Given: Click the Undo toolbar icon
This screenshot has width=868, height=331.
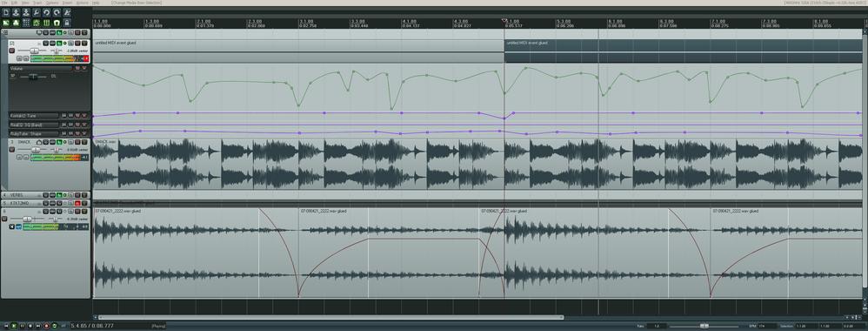Looking at the screenshot, I should tap(46, 12).
